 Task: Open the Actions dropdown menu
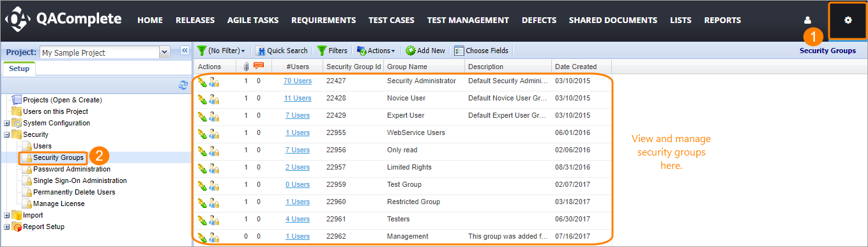[376, 51]
